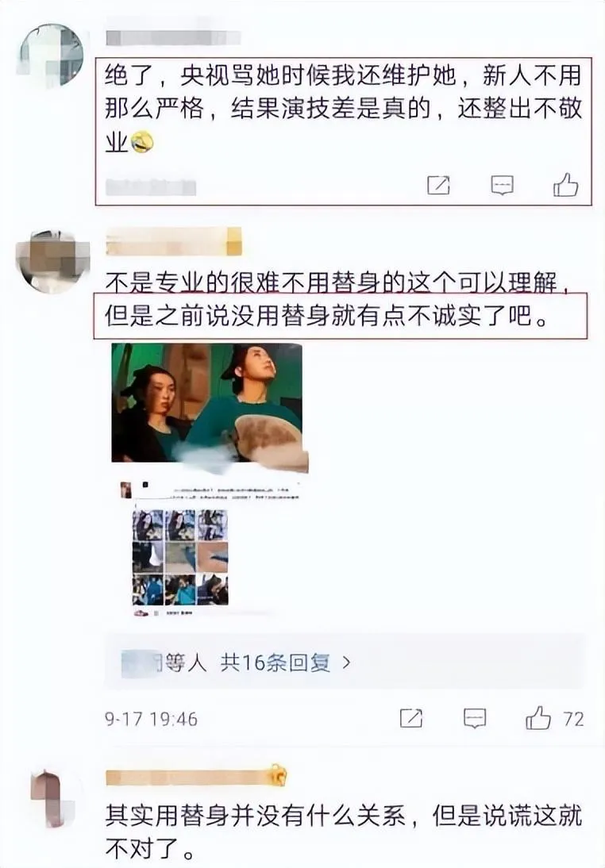
Task: Open the first commenter's blurred username
Action: pos(173,37)
